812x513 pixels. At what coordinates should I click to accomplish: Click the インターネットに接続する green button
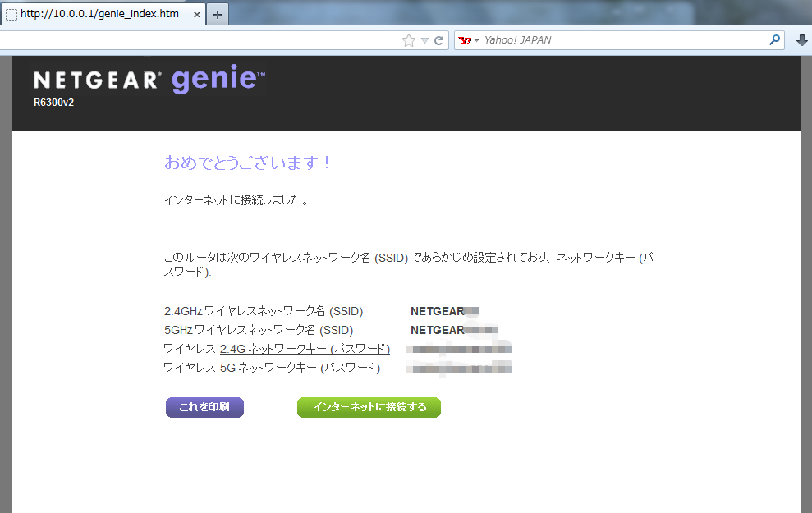369,407
